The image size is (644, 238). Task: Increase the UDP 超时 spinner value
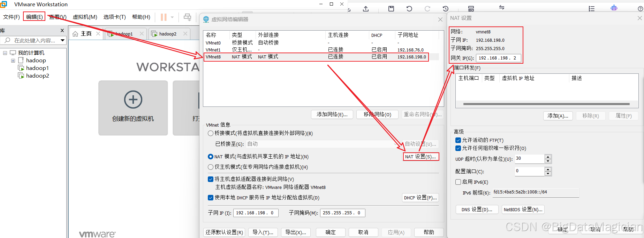[548, 157]
